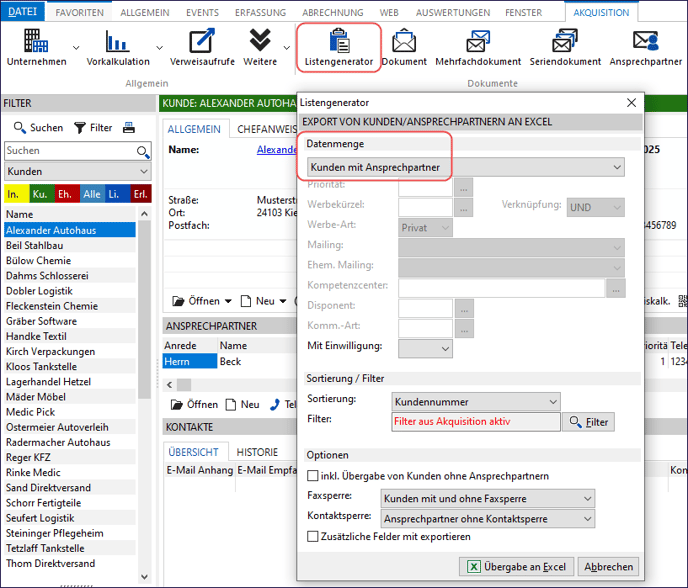Image resolution: width=688 pixels, height=588 pixels.
Task: Open the Sortierung Kundennummer dropdown
Action: pos(476,402)
